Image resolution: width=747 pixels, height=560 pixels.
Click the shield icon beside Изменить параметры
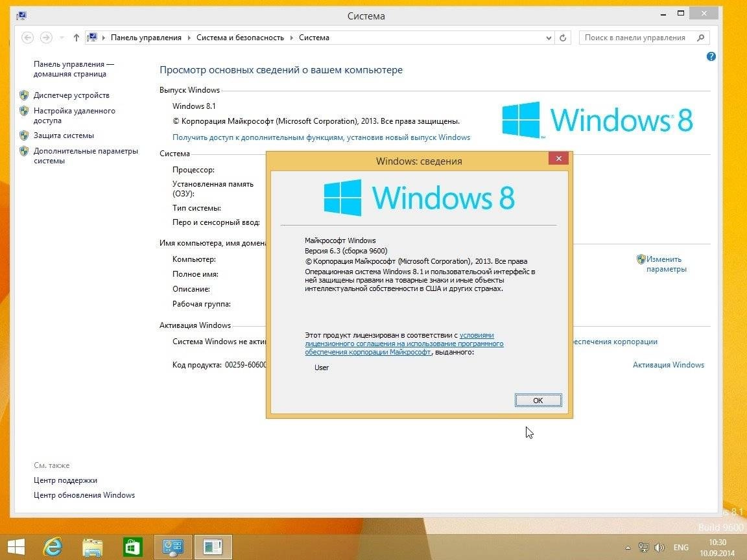(x=641, y=259)
